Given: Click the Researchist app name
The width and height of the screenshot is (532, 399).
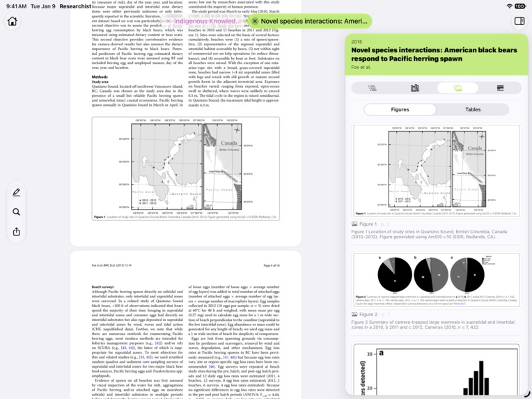Looking at the screenshot, I should tap(75, 6).
